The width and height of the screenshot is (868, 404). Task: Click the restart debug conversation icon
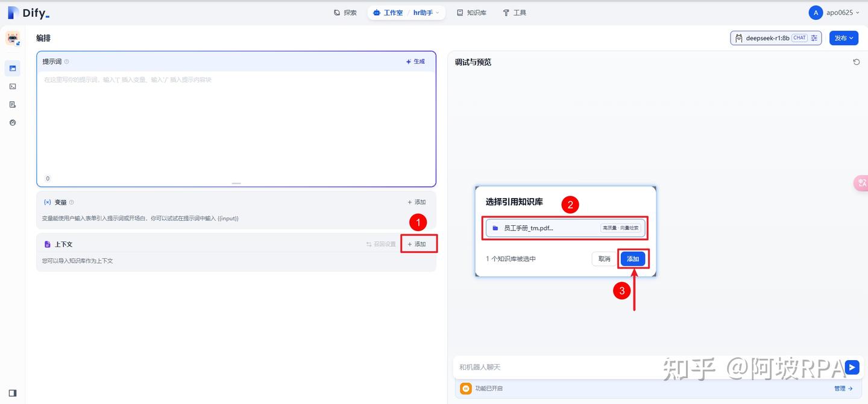click(856, 62)
